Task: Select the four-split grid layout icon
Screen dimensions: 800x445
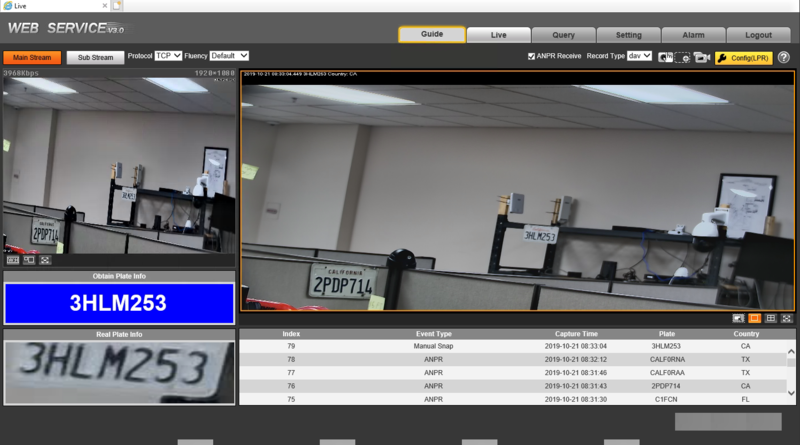Action: click(771, 318)
